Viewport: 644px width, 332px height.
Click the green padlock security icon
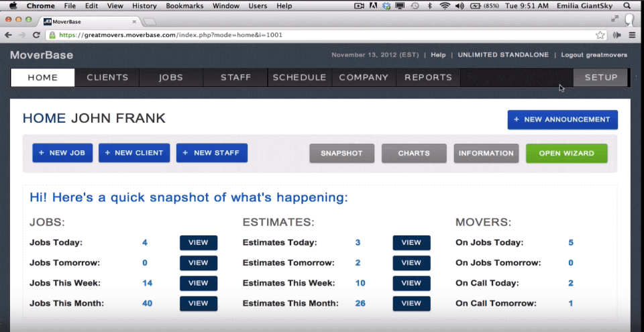click(x=52, y=35)
